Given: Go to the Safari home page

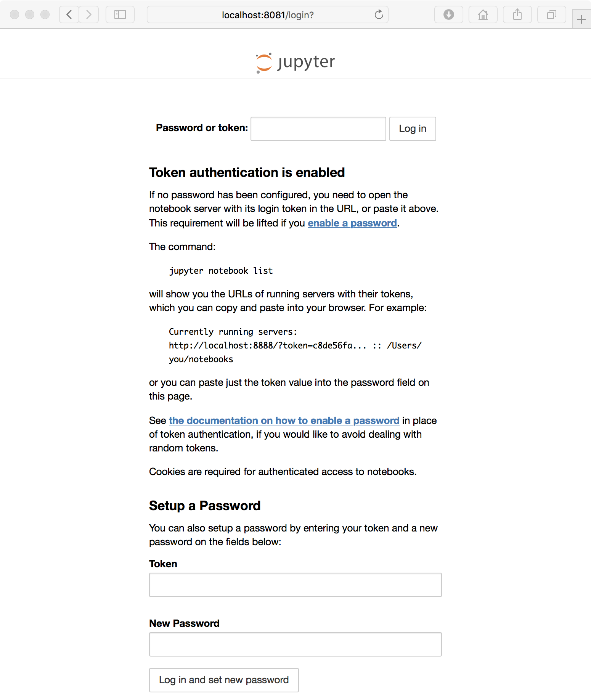Looking at the screenshot, I should point(483,14).
